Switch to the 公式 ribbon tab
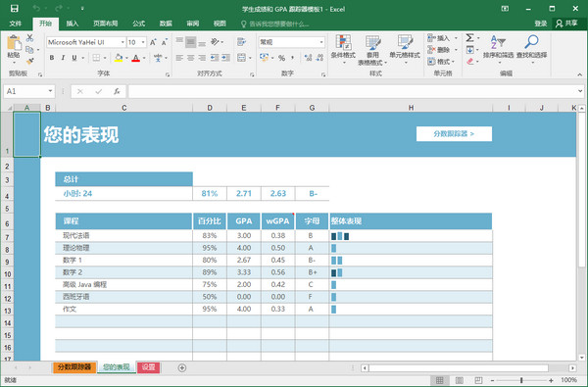This screenshot has height=387, width=588. pyautogui.click(x=138, y=24)
